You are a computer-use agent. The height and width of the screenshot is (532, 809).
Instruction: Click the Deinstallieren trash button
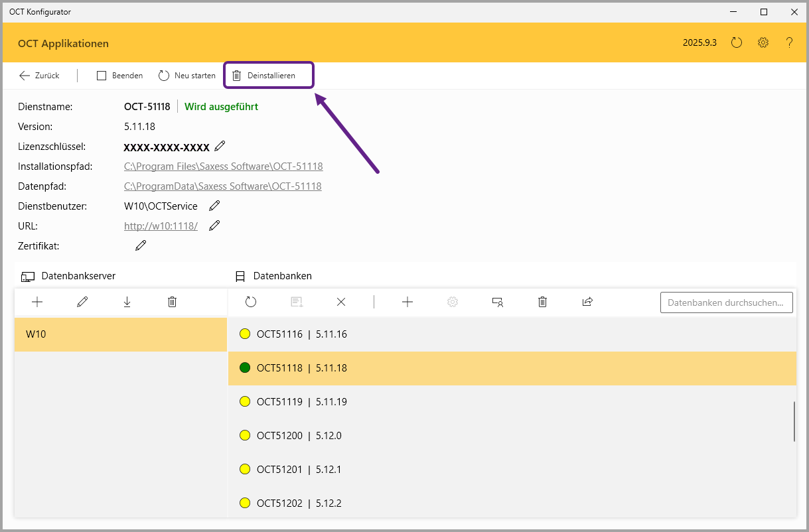coord(264,76)
